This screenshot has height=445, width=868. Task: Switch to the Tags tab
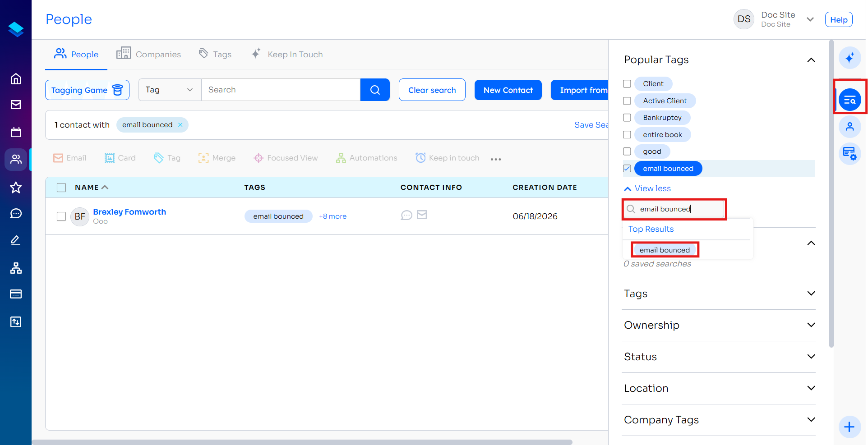(x=215, y=55)
